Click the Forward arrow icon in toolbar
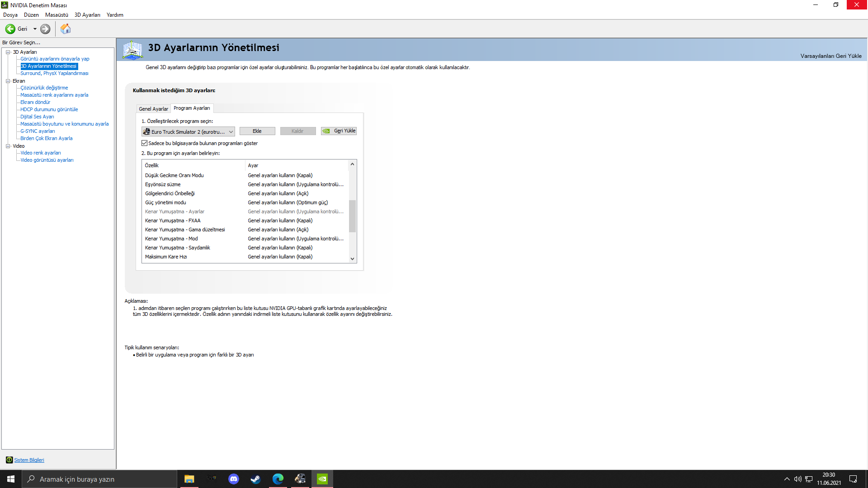Screen dimensions: 868x488 (45, 29)
